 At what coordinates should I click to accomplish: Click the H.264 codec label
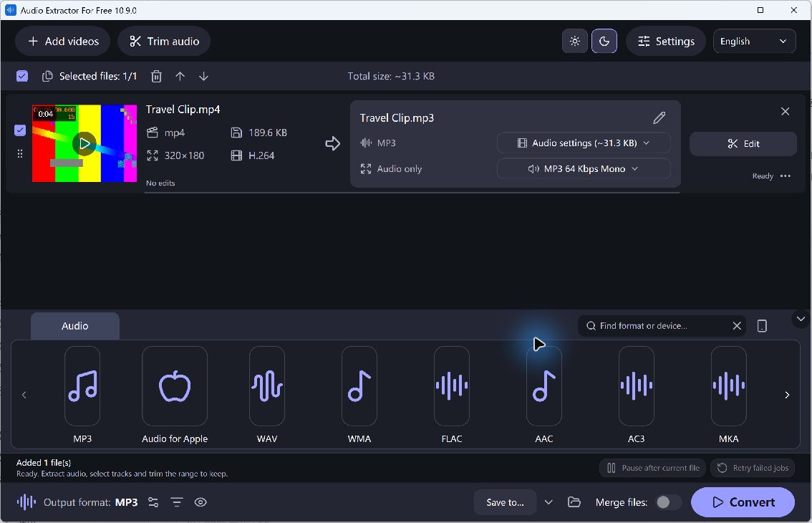[x=261, y=155]
